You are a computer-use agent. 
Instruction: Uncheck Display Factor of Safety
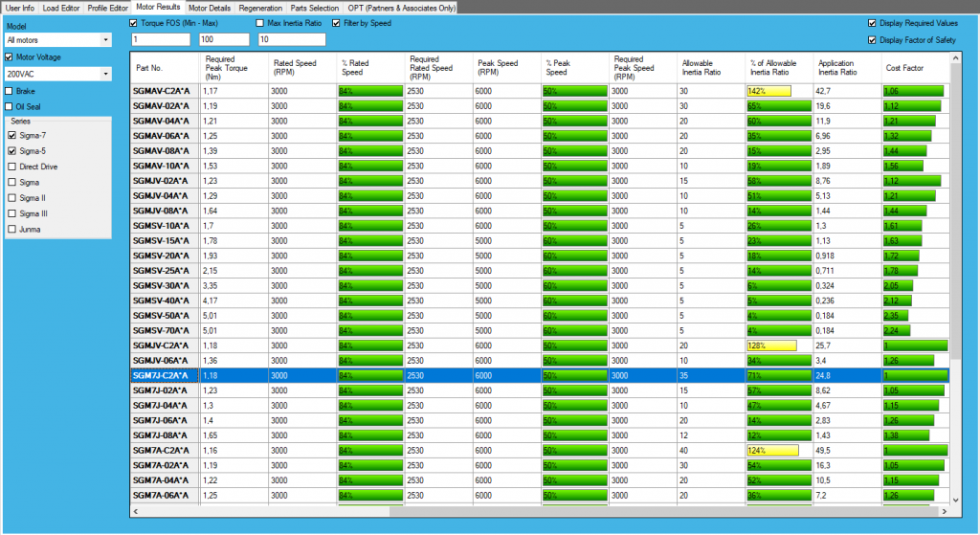point(872,40)
